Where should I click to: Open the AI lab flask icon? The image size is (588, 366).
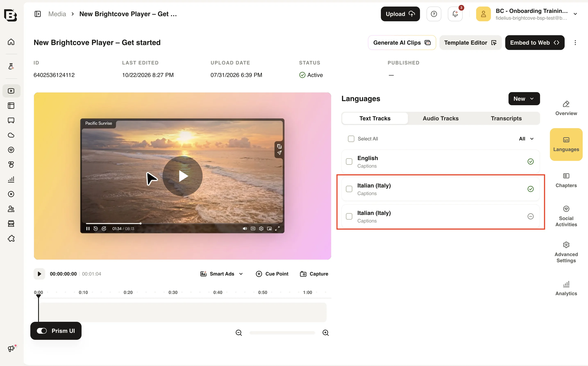(x=11, y=66)
